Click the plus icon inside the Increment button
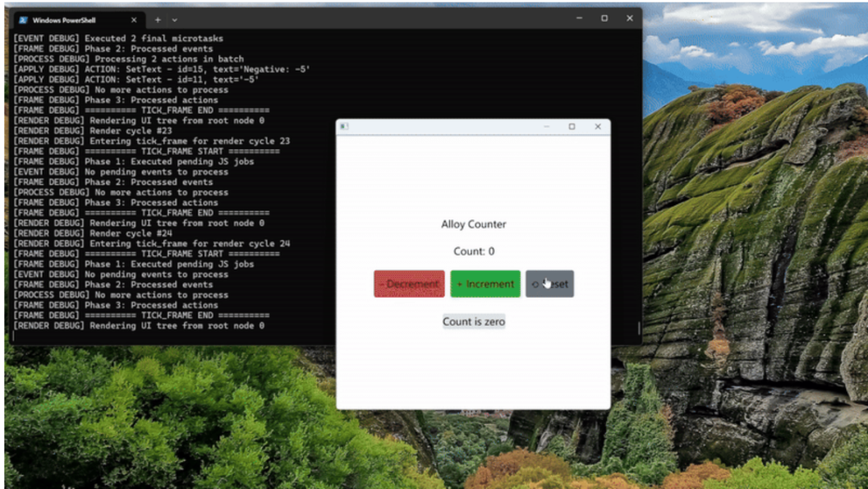Image resolution: width=868 pixels, height=489 pixels. [x=460, y=283]
